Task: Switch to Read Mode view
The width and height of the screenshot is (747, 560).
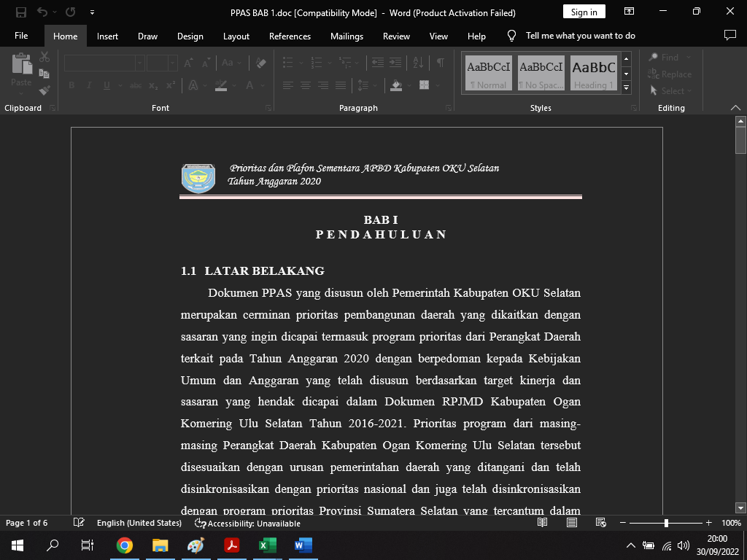Action: [x=542, y=523]
